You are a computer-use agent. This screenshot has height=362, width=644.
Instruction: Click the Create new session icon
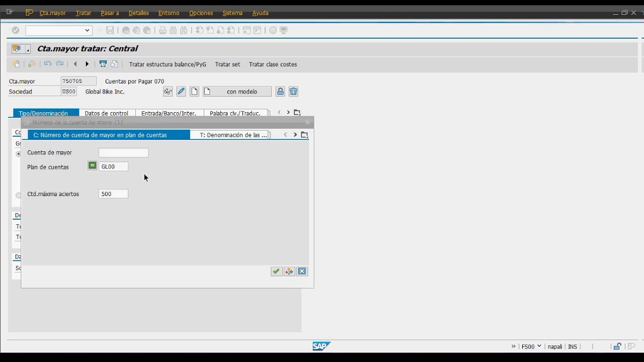pyautogui.click(x=247, y=30)
